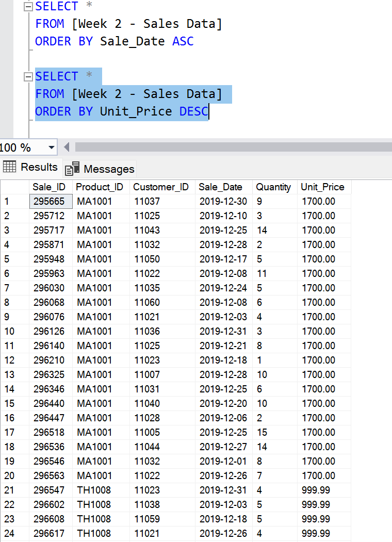The image size is (392, 542).
Task: Click Customer_ID cell 11007
Action: click(x=162, y=375)
